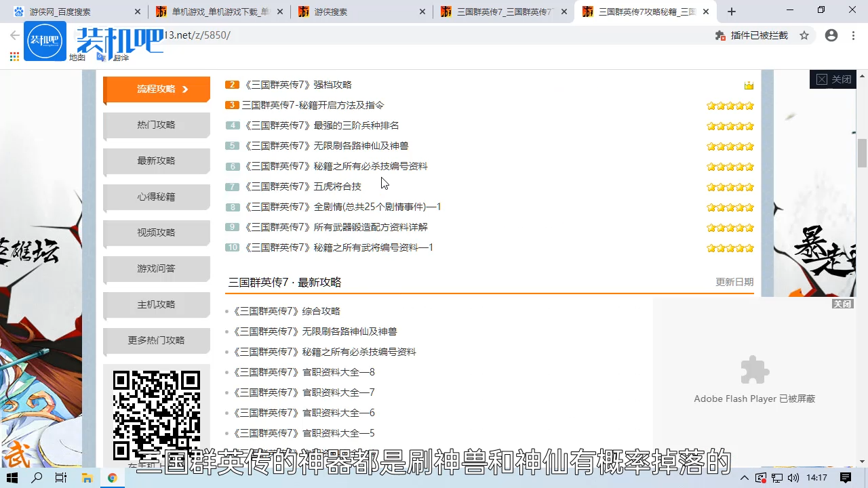Click the 翻译 translate icon in toolbar
This screenshot has height=488, width=868.
point(109,58)
